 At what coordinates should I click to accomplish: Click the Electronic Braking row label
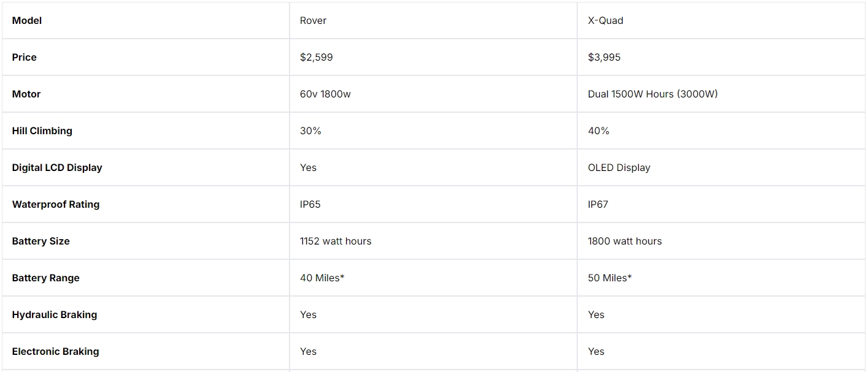point(55,351)
